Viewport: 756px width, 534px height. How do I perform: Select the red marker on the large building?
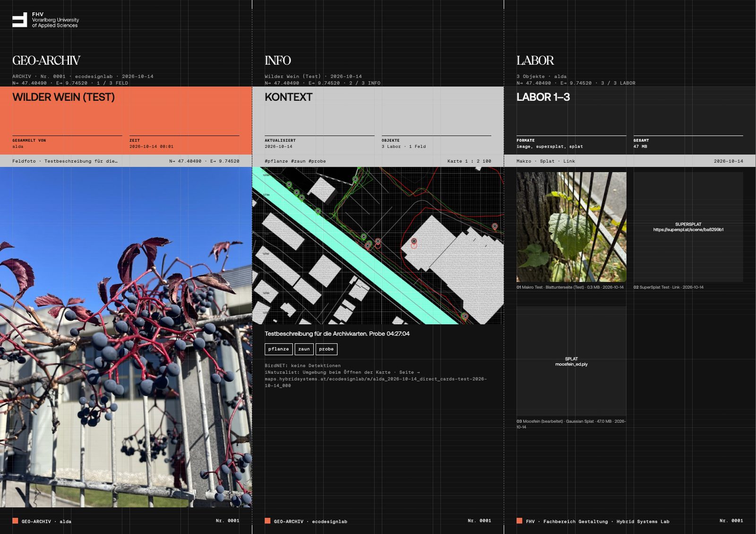(x=414, y=242)
